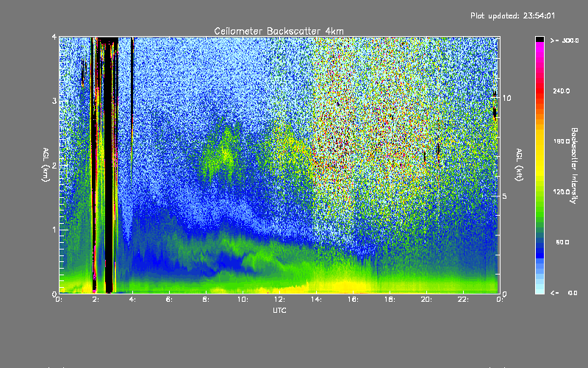588x368 pixels.
Task: Click the '120.0' colorbar label
Action: 562,192
